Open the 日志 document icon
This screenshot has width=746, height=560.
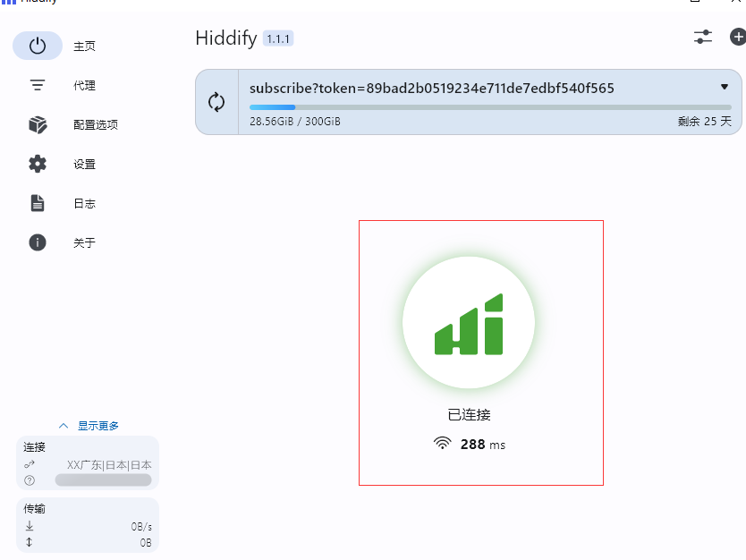[38, 203]
